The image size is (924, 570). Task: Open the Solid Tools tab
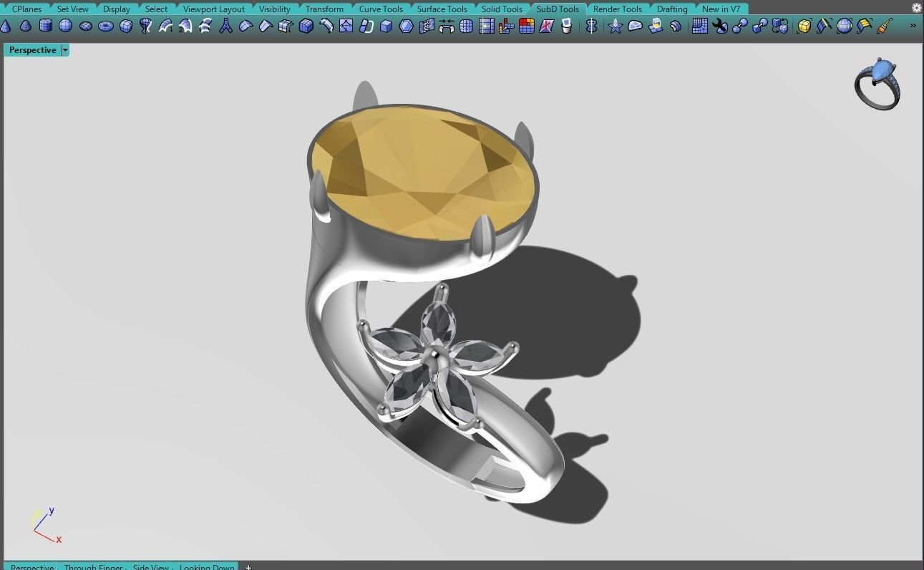(501, 9)
